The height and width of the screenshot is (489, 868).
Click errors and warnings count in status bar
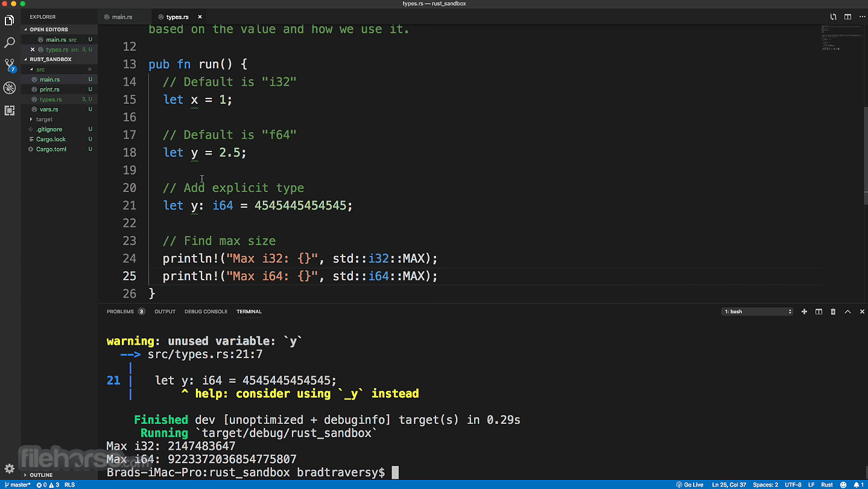point(48,485)
